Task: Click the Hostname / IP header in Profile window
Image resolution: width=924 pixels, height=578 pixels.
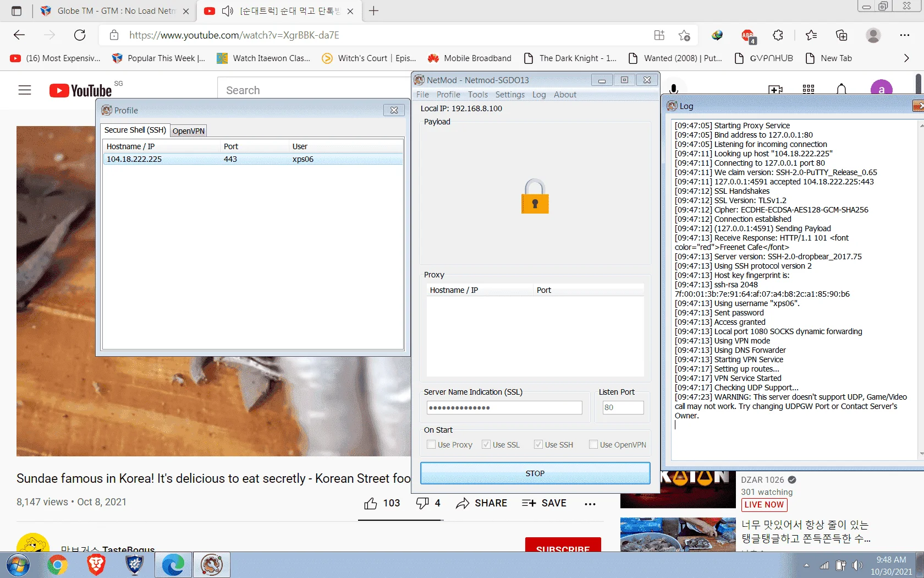Action: (161, 146)
